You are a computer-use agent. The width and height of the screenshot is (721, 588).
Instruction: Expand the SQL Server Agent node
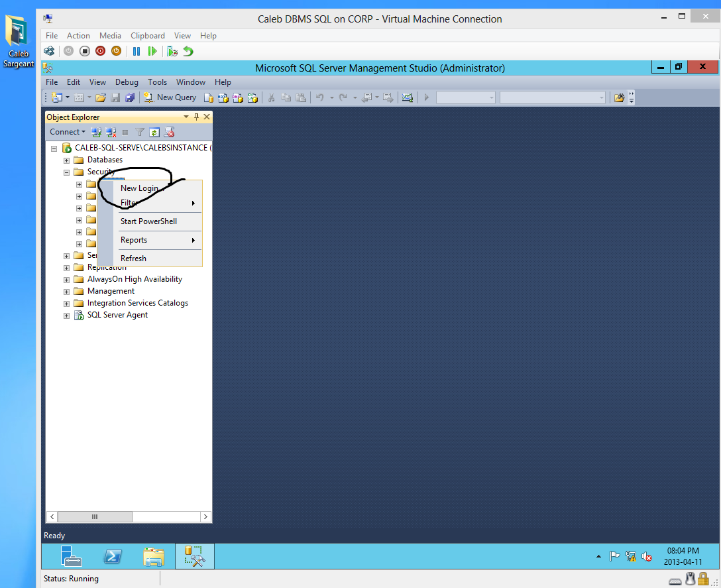67,316
